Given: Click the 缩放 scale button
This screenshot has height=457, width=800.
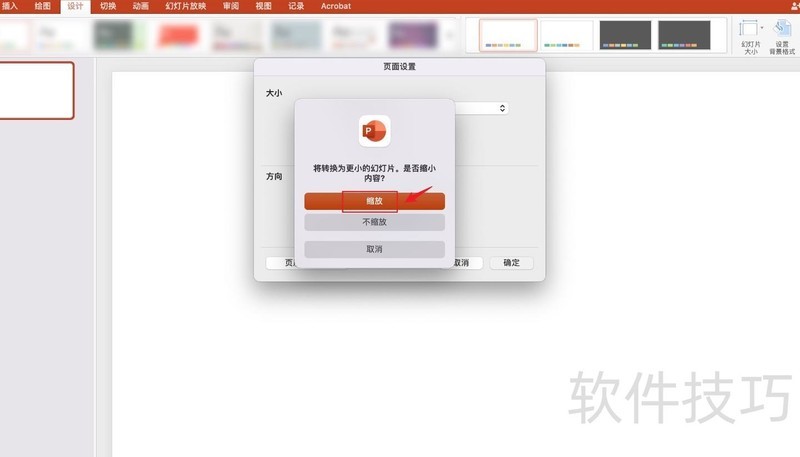Looking at the screenshot, I should [x=374, y=201].
